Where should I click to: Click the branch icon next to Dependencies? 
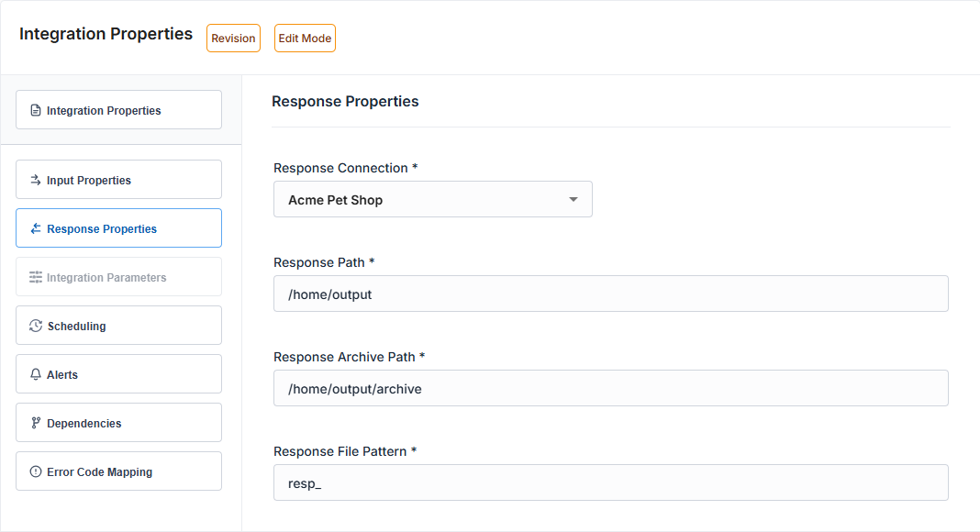(x=36, y=424)
